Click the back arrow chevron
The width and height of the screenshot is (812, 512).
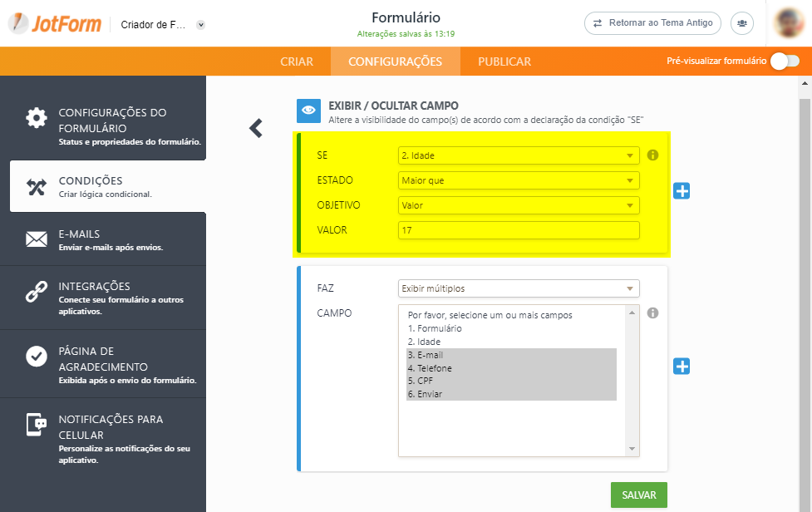[256, 128]
